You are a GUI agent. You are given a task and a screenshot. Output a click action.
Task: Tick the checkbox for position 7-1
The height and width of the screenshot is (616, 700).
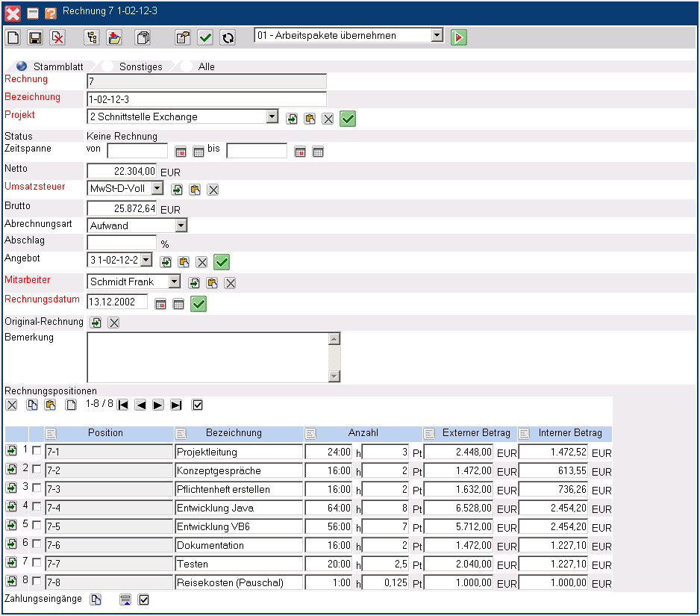pyautogui.click(x=37, y=451)
